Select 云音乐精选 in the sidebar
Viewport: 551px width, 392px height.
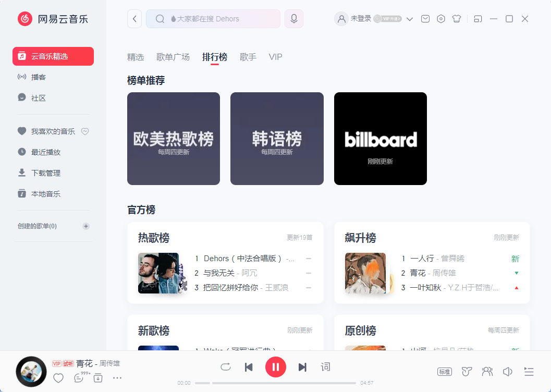point(53,56)
